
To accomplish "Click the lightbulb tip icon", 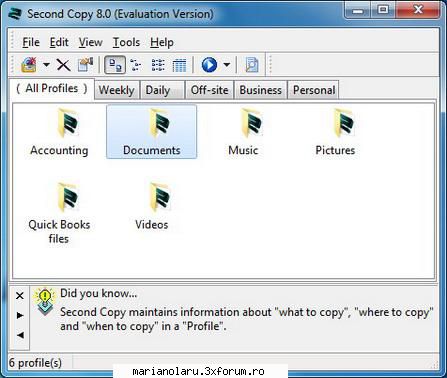I will (x=45, y=302).
